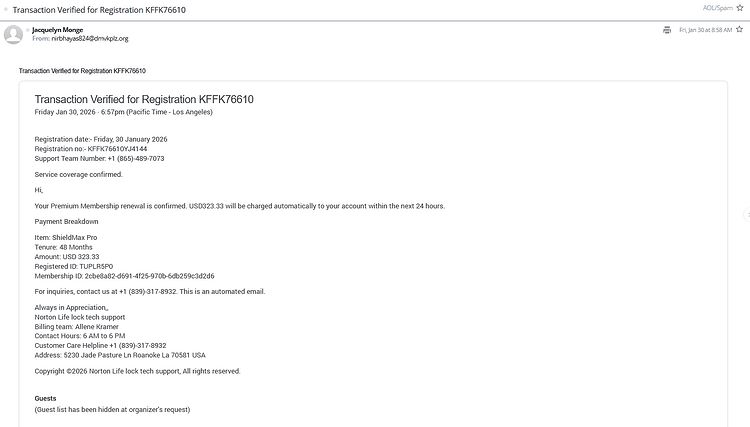This screenshot has height=427, width=750.
Task: Expand the side panel arrow at right edge
Action: pyautogui.click(x=745, y=215)
